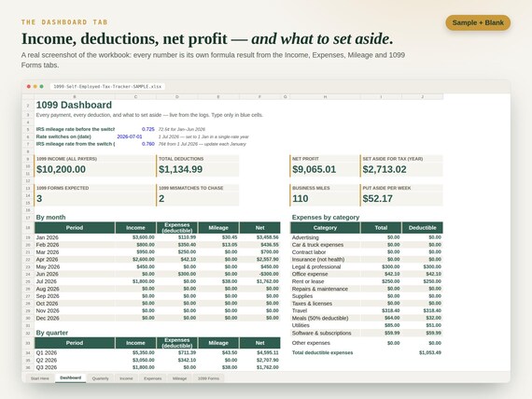Select the Taxes & licenses row
The image size is (532, 399).
click(367, 304)
